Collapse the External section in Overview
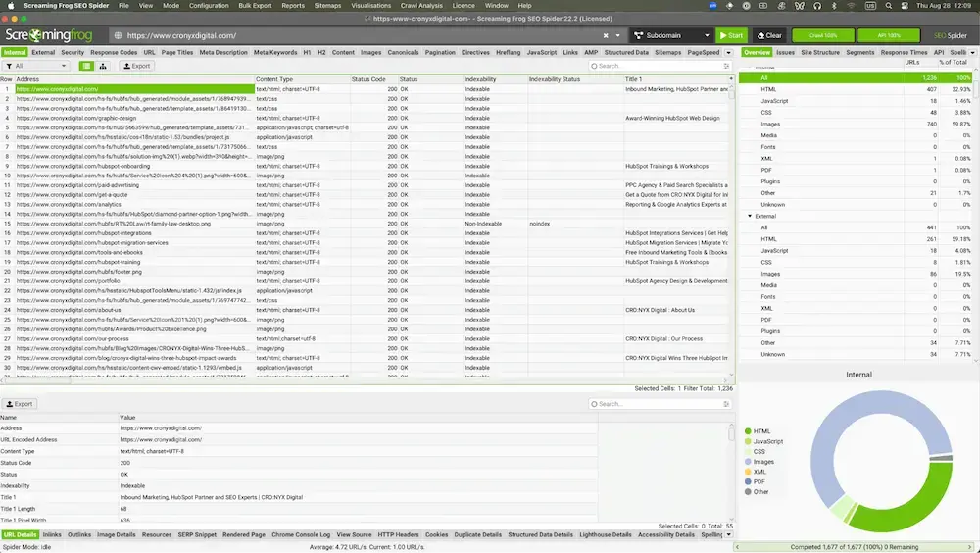The width and height of the screenshot is (980, 553). point(750,215)
